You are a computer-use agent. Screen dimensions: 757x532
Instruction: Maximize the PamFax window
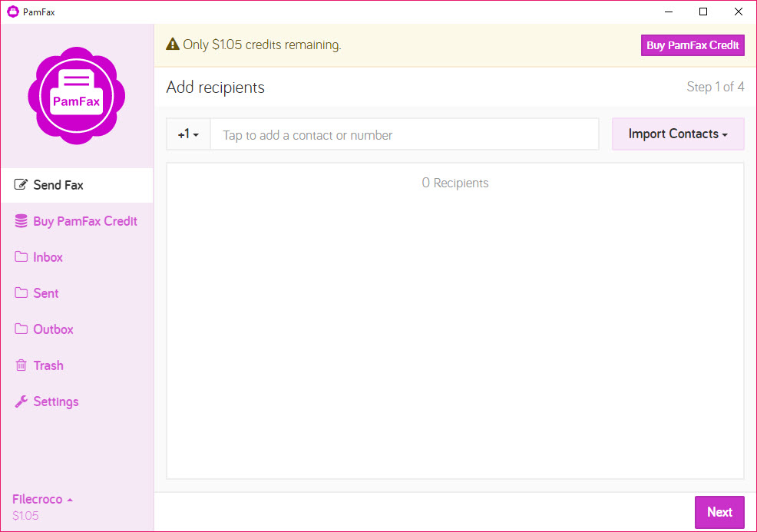tap(703, 12)
